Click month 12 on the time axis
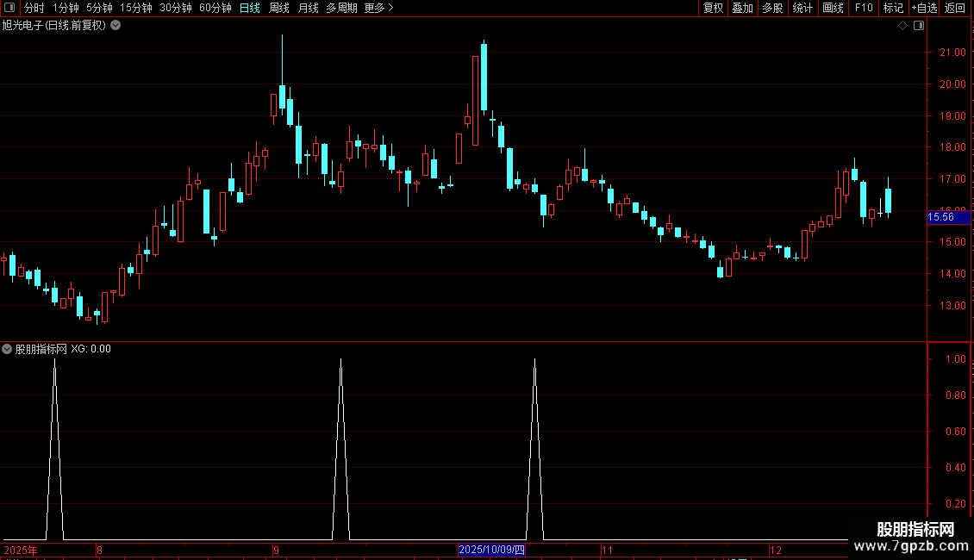 (775, 550)
